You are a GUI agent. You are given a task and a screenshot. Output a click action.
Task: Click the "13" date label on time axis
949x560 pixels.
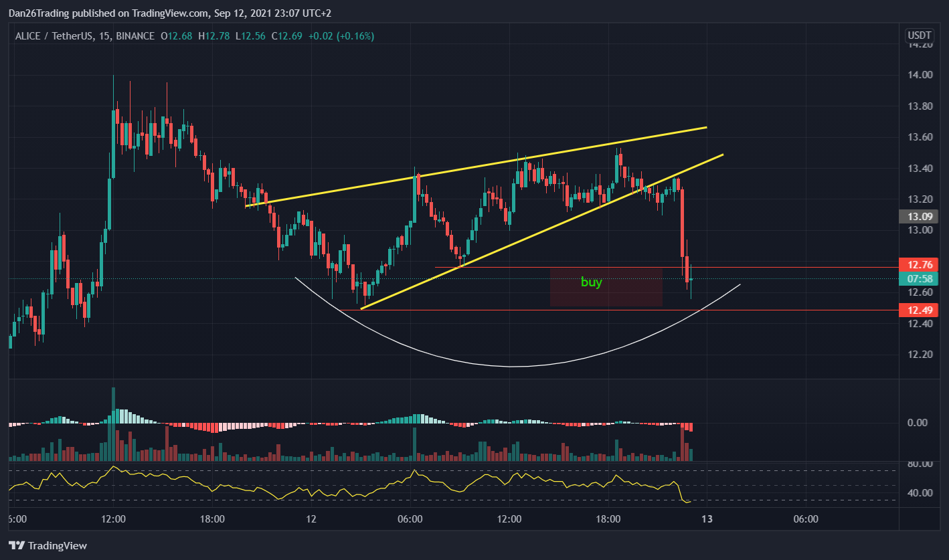click(707, 519)
